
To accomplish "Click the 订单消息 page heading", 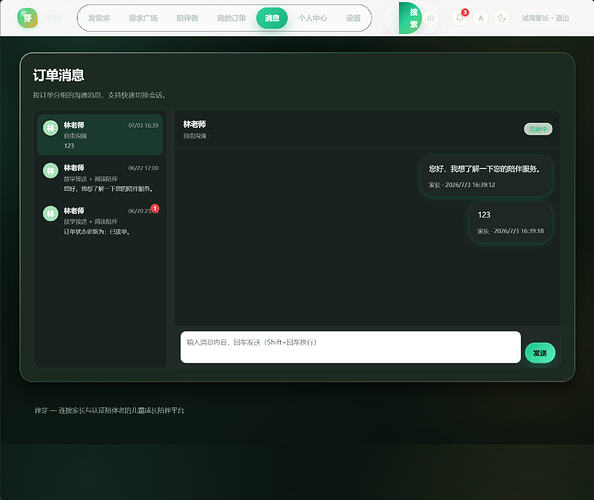I will [58, 75].
